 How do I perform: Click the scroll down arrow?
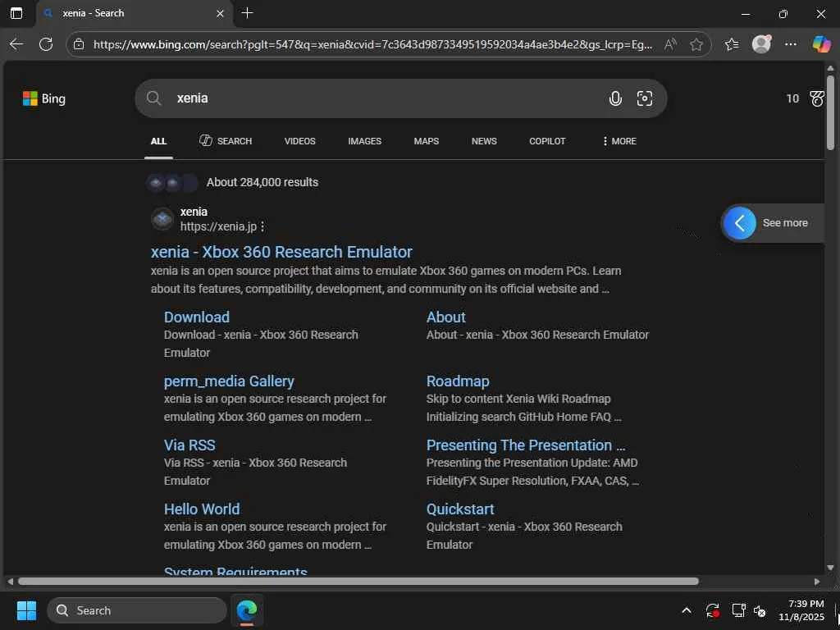pyautogui.click(x=830, y=568)
